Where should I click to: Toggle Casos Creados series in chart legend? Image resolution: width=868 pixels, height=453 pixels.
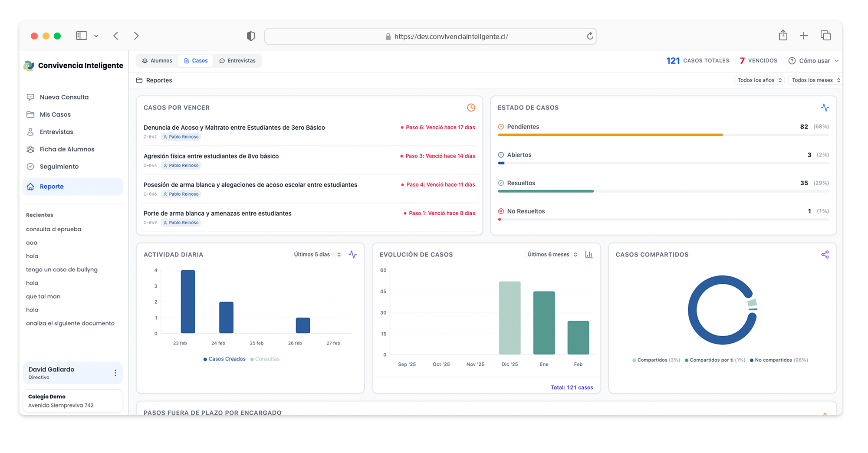point(224,359)
